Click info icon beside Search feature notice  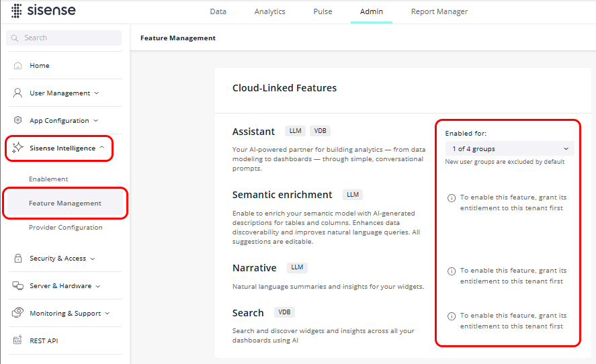[x=452, y=316]
